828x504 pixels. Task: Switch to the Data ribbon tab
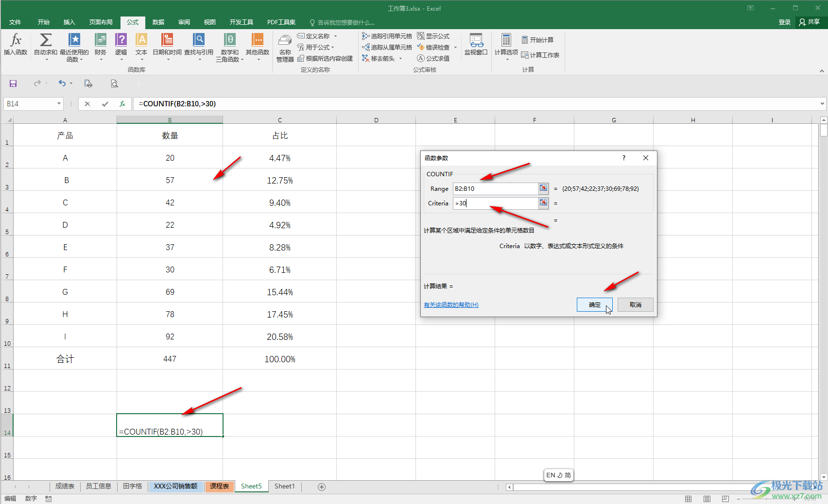(x=158, y=22)
